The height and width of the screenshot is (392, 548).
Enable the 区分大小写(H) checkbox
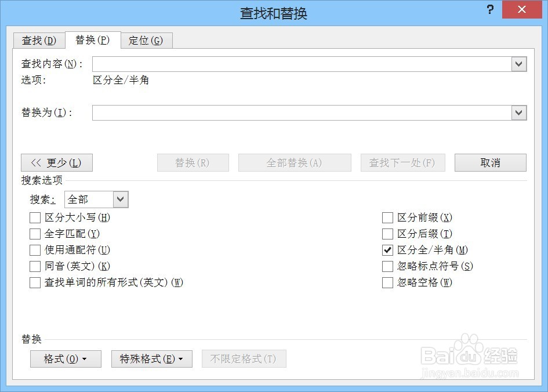(x=35, y=217)
